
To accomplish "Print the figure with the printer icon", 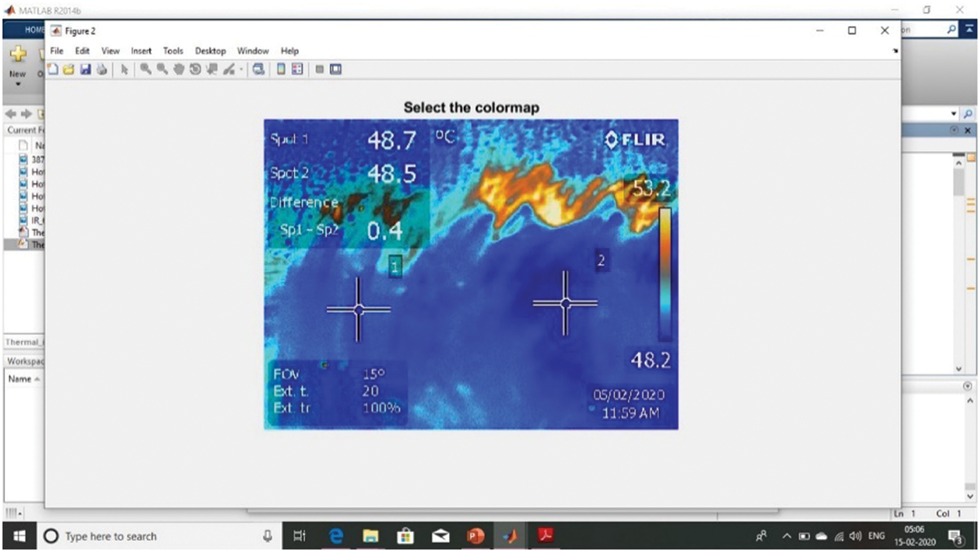I will pyautogui.click(x=102, y=69).
